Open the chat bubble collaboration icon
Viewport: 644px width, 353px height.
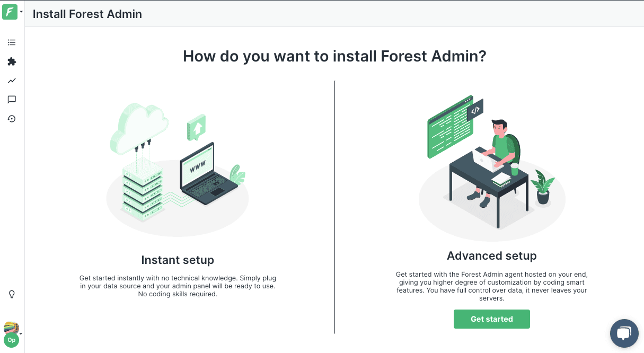coord(12,100)
